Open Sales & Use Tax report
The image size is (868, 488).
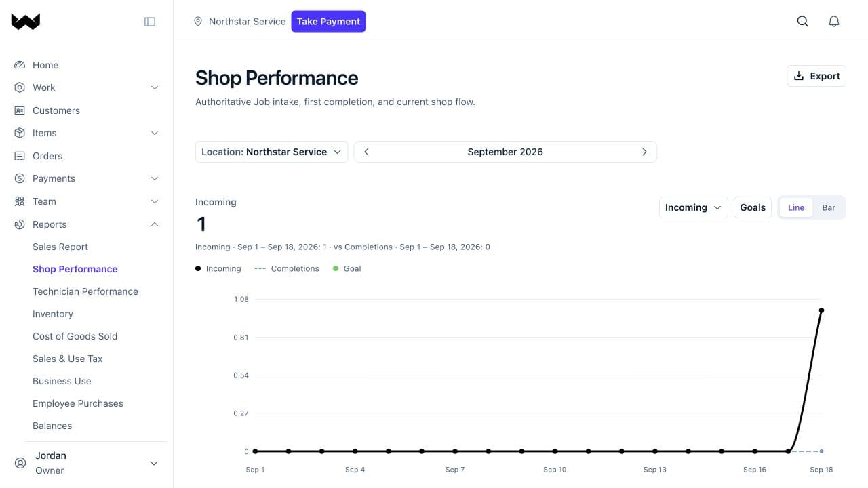tap(68, 359)
